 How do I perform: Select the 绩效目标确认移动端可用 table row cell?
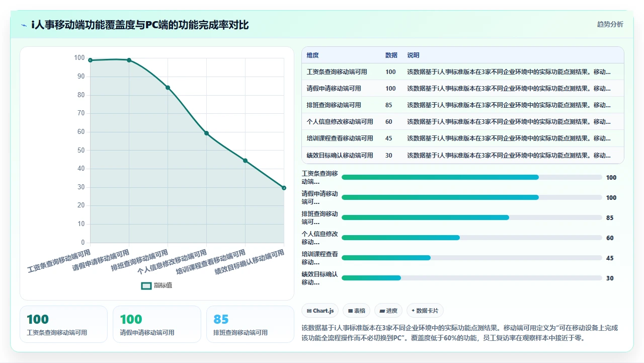click(340, 155)
